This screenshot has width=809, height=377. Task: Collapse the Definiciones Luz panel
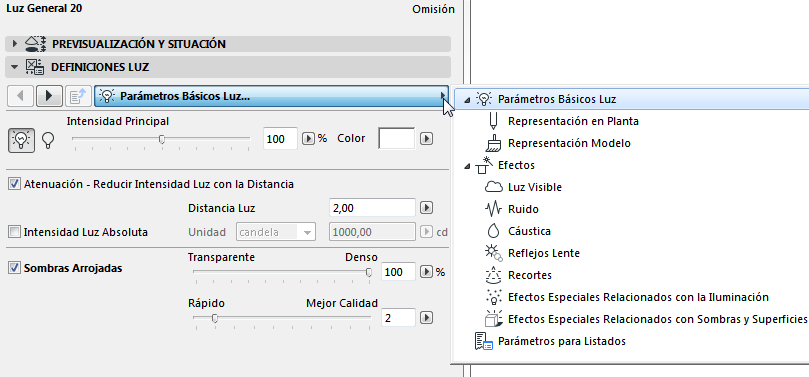click(15, 67)
